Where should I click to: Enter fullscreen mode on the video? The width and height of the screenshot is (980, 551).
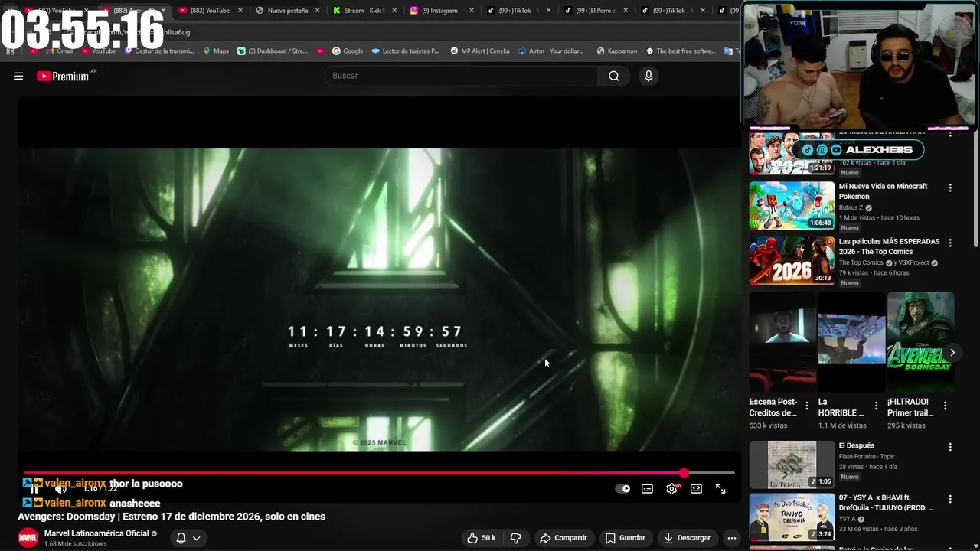720,489
